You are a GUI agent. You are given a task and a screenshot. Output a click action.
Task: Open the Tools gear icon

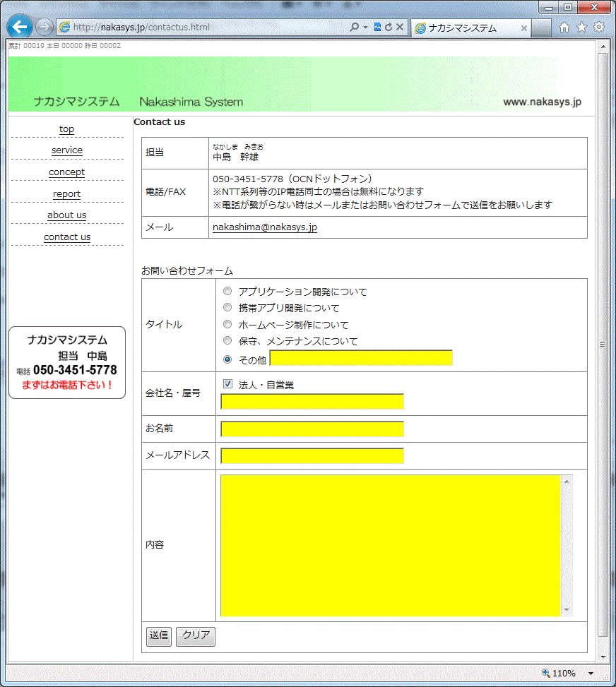599,28
